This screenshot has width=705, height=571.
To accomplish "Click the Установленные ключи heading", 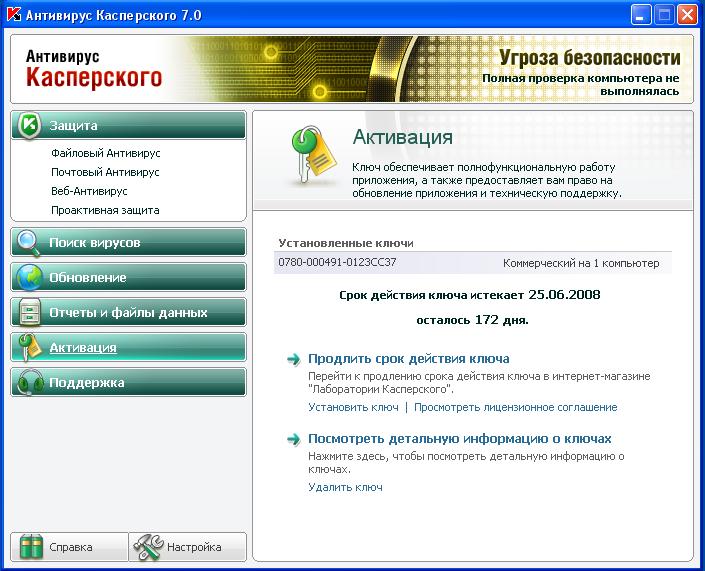I will point(346,243).
